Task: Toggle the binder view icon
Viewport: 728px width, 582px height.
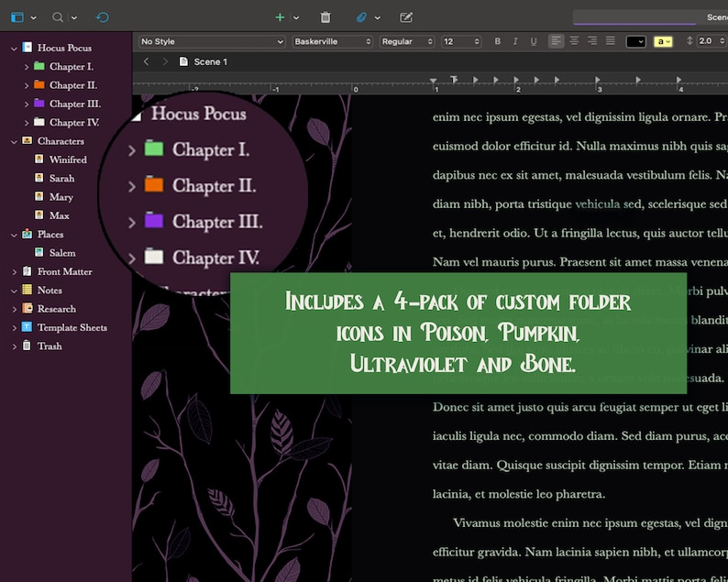Action: (17, 17)
